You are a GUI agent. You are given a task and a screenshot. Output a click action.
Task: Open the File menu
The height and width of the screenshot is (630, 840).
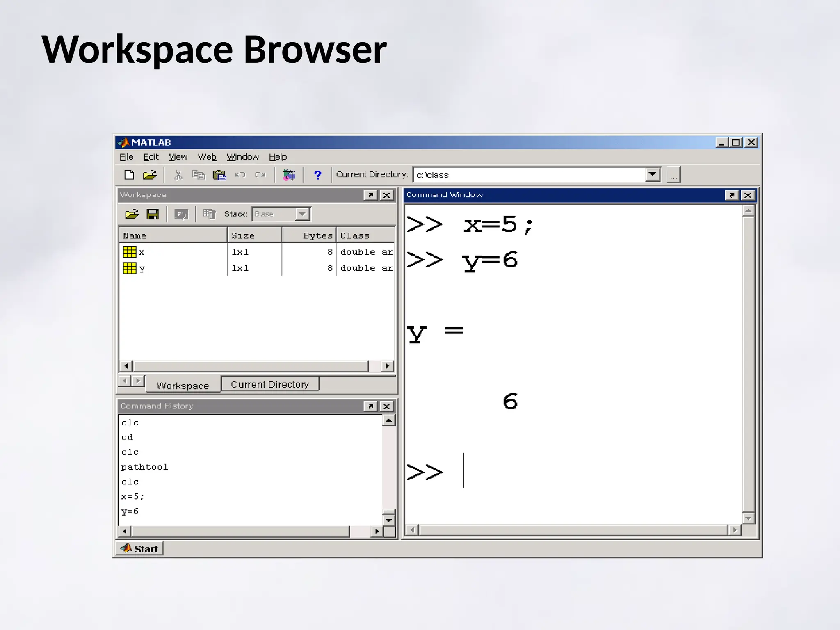tap(126, 157)
